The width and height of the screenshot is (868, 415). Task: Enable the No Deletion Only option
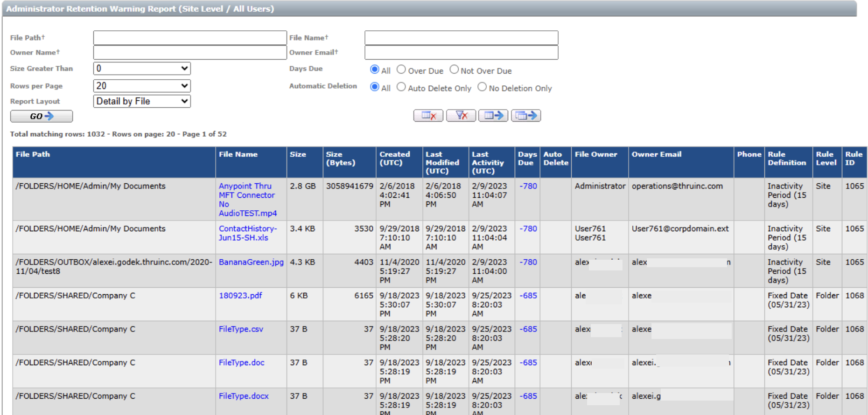[x=482, y=87]
